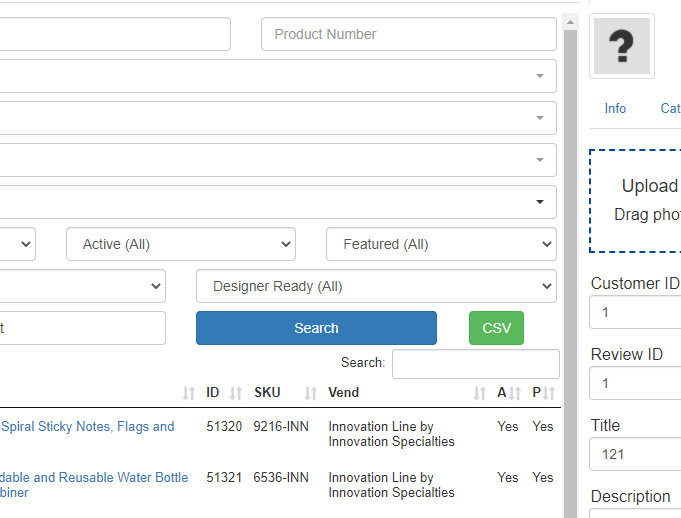Toggle sort arrows on the A column

pyautogui.click(x=514, y=393)
